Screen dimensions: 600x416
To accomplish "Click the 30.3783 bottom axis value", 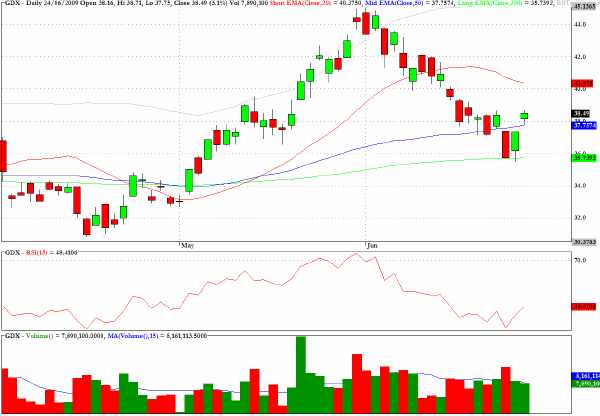I will (x=584, y=242).
